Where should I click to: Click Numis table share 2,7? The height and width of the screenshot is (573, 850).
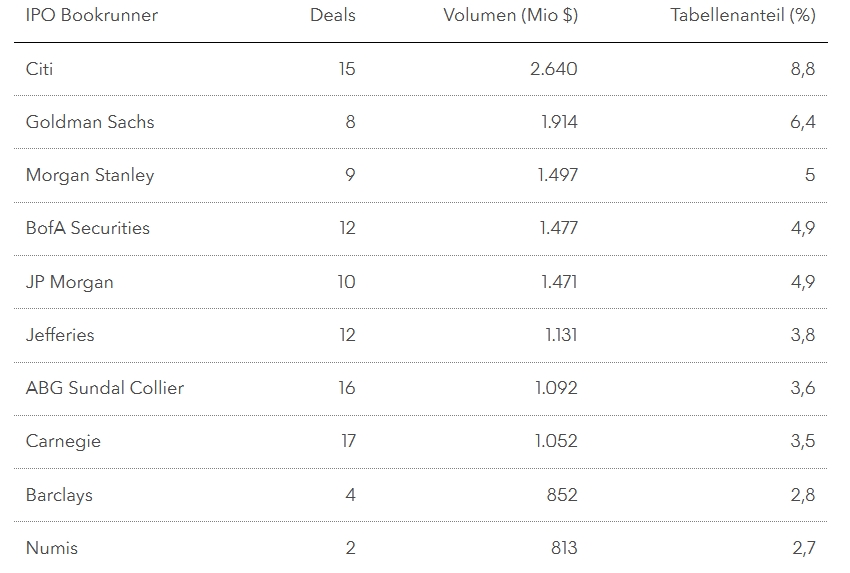coord(803,548)
